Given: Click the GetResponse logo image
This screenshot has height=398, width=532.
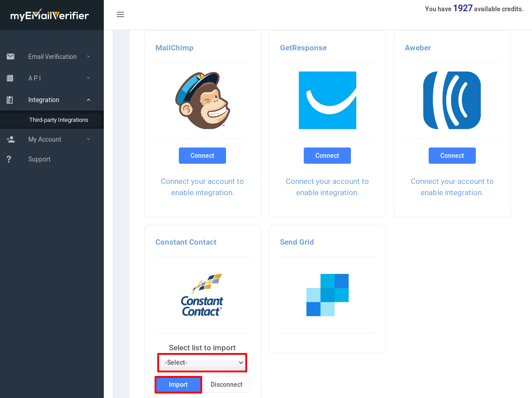Looking at the screenshot, I should tap(328, 100).
